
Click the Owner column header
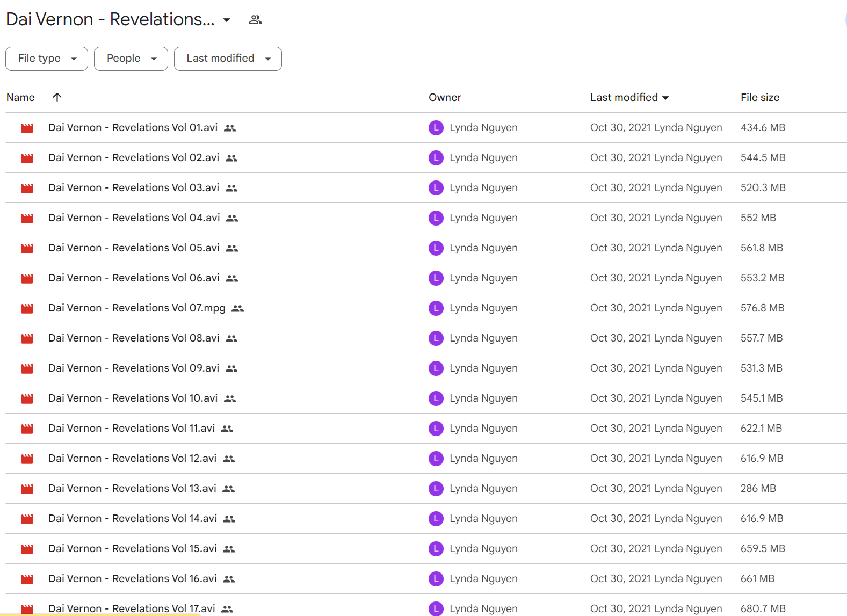click(x=445, y=97)
